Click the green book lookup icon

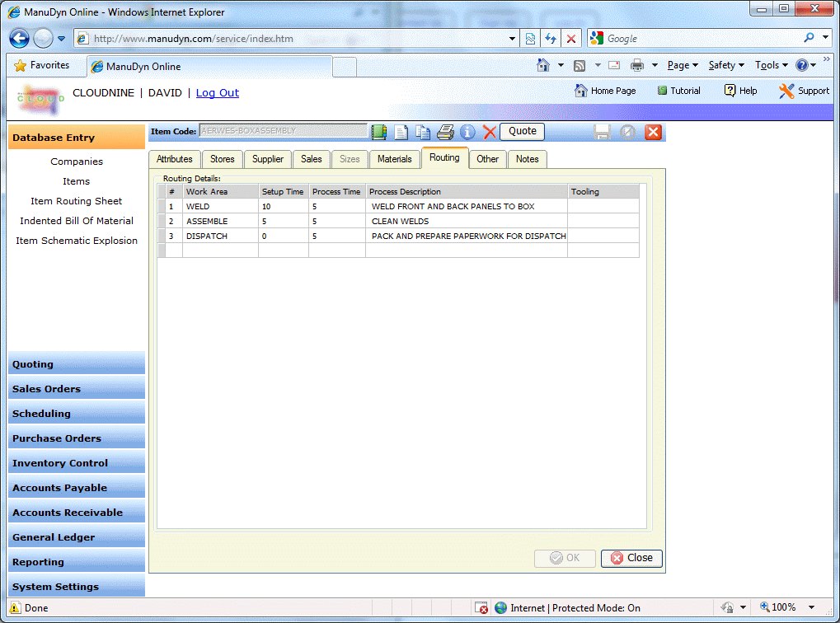(379, 132)
